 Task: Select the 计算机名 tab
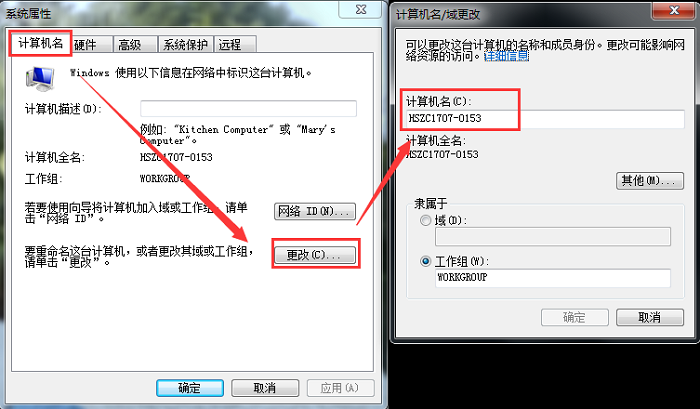click(41, 43)
